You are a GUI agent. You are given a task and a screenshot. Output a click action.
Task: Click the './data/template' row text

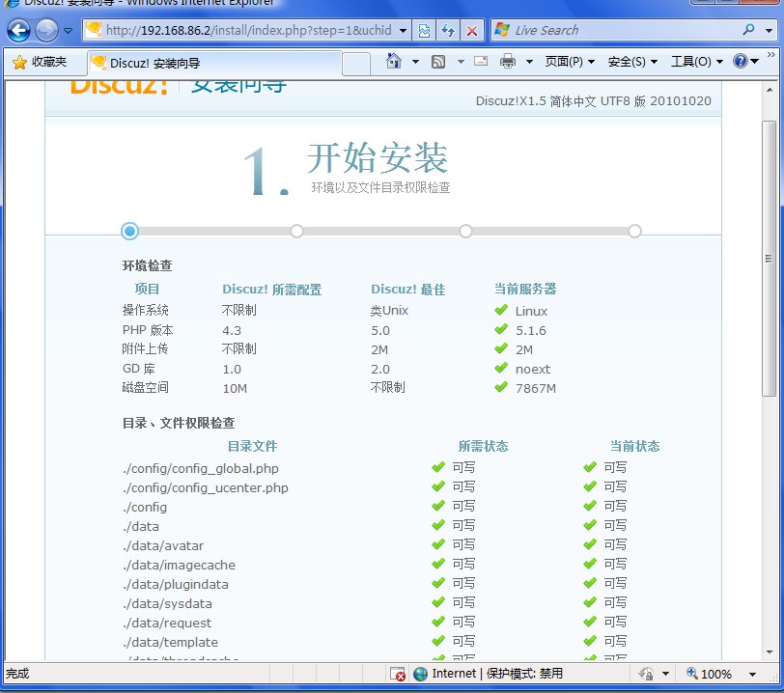tap(171, 643)
